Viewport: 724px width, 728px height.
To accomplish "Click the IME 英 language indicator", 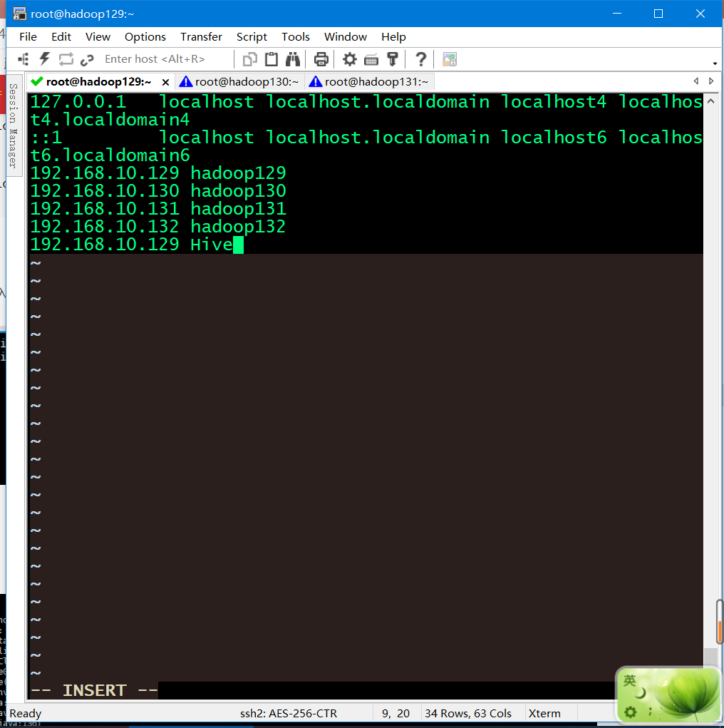I will coord(629,681).
